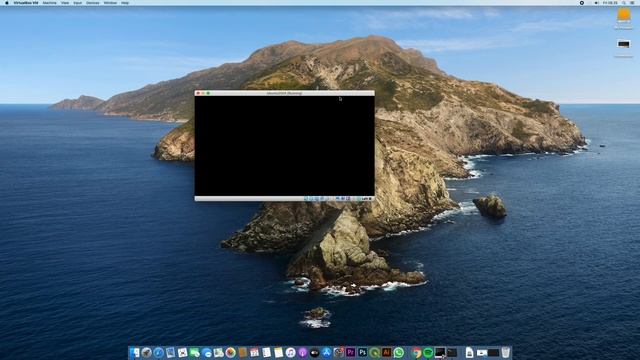Open the Help menu

point(125,3)
